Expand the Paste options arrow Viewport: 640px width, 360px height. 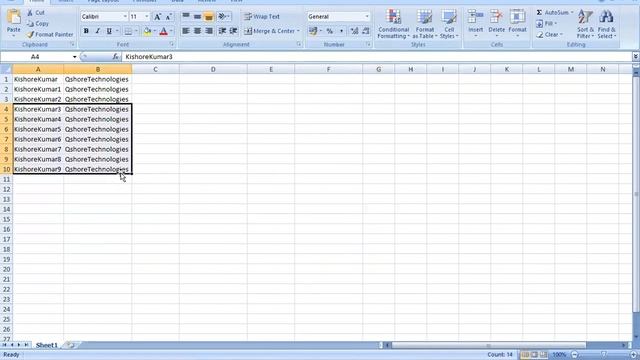(x=13, y=36)
